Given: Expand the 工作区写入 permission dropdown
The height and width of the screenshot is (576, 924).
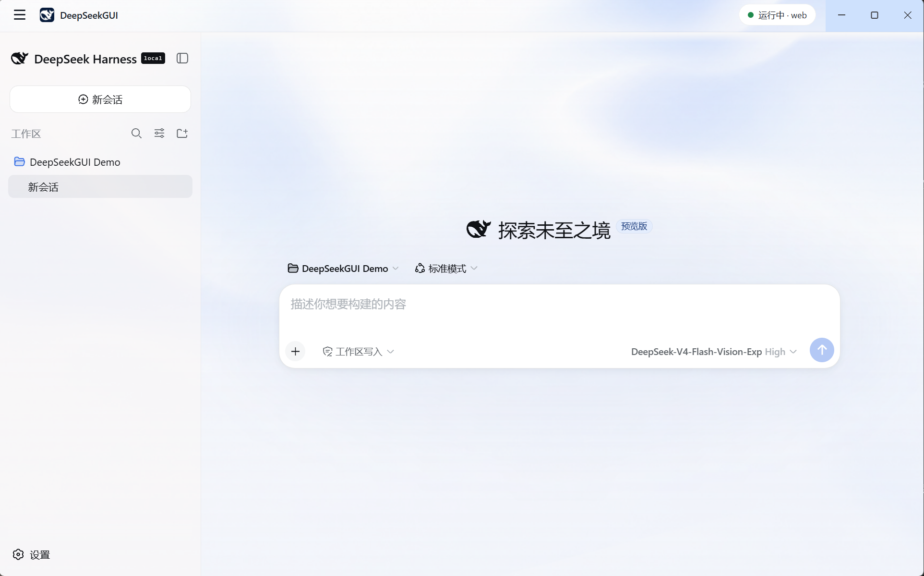Looking at the screenshot, I should pyautogui.click(x=359, y=351).
